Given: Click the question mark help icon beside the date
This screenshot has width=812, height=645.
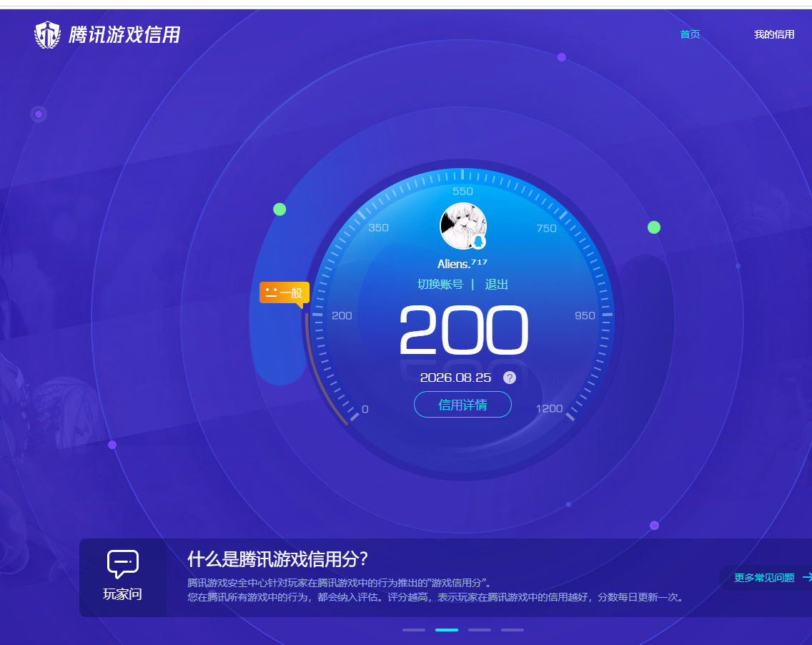Looking at the screenshot, I should coord(510,378).
